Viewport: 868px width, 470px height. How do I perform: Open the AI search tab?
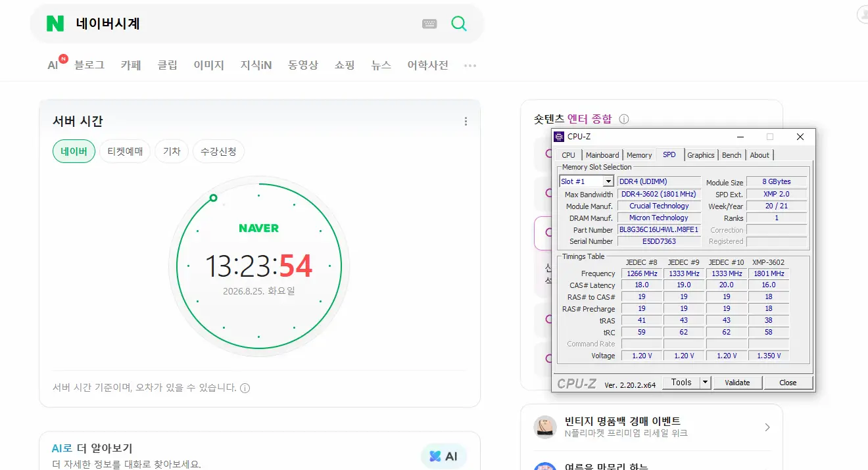tap(53, 65)
